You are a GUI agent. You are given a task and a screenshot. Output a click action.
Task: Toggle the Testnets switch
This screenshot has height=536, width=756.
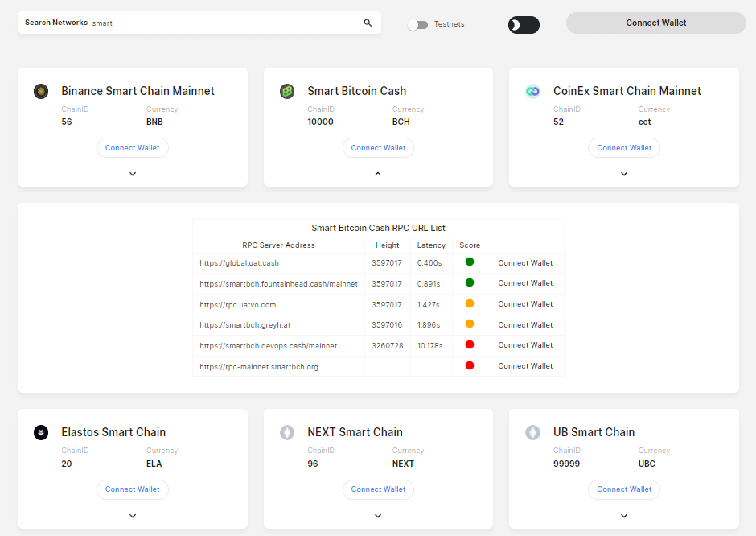tap(417, 25)
